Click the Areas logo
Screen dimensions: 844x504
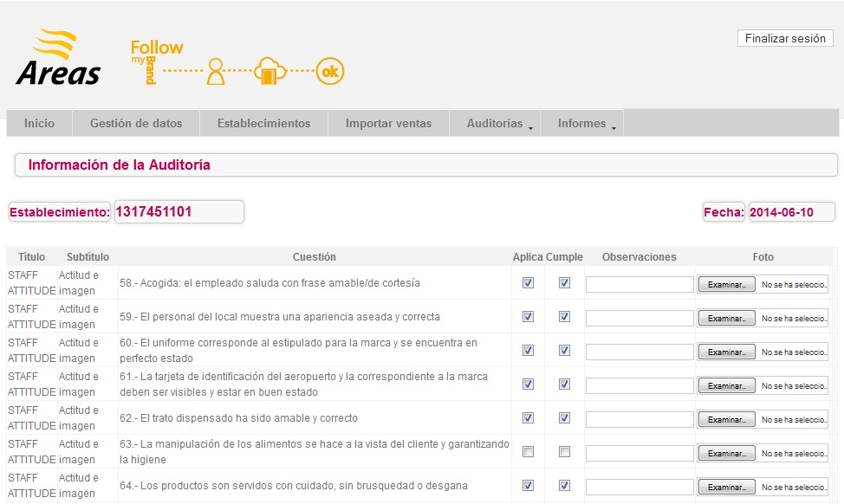coord(58,59)
